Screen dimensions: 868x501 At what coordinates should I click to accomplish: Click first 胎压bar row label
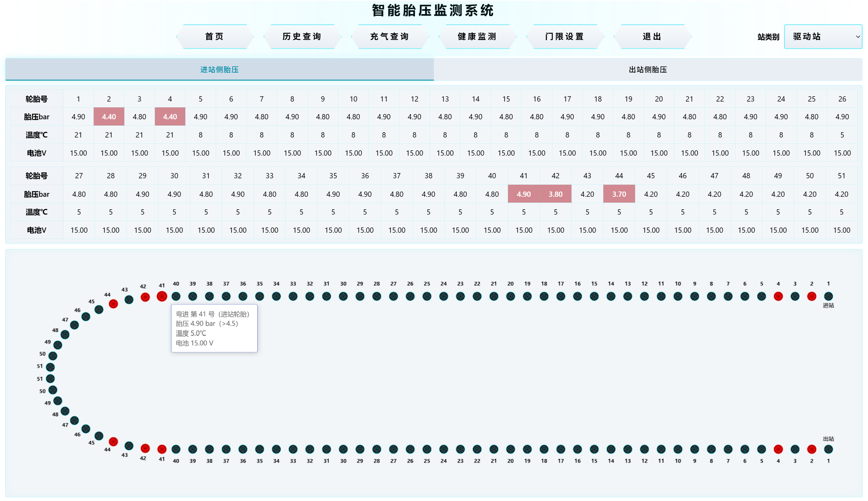click(x=37, y=117)
